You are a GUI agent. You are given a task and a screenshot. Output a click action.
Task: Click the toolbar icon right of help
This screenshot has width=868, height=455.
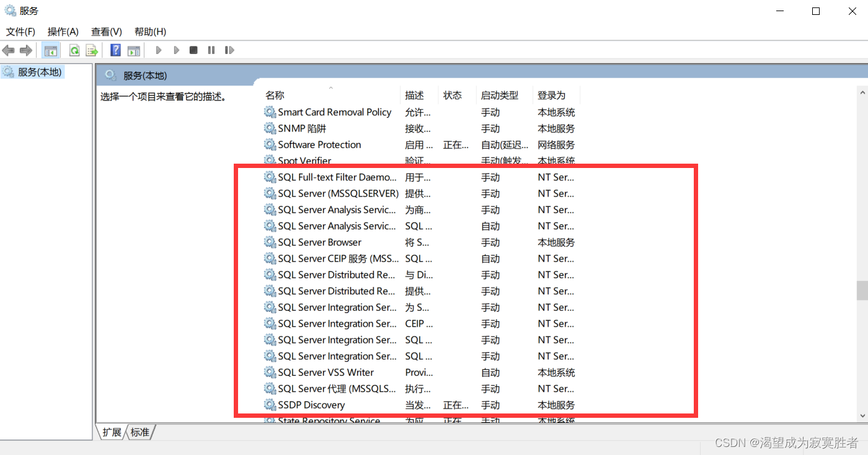pos(133,50)
